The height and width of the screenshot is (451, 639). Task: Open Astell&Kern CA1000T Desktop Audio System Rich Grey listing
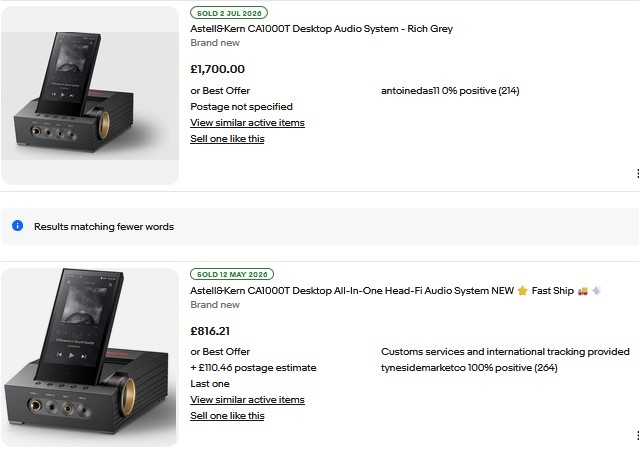[321, 29]
